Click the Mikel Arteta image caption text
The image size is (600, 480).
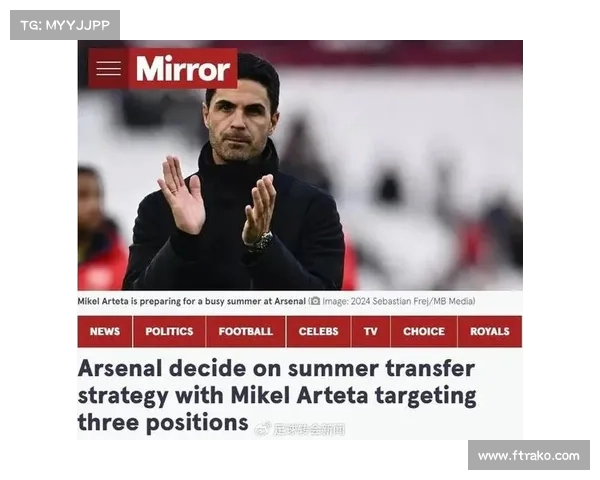coord(192,301)
